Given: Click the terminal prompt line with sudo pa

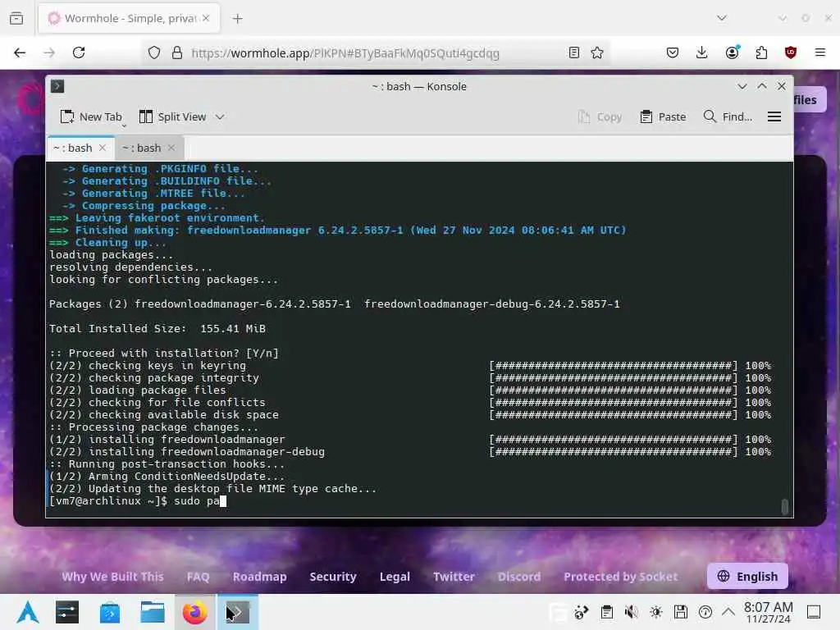Looking at the screenshot, I should [138, 501].
